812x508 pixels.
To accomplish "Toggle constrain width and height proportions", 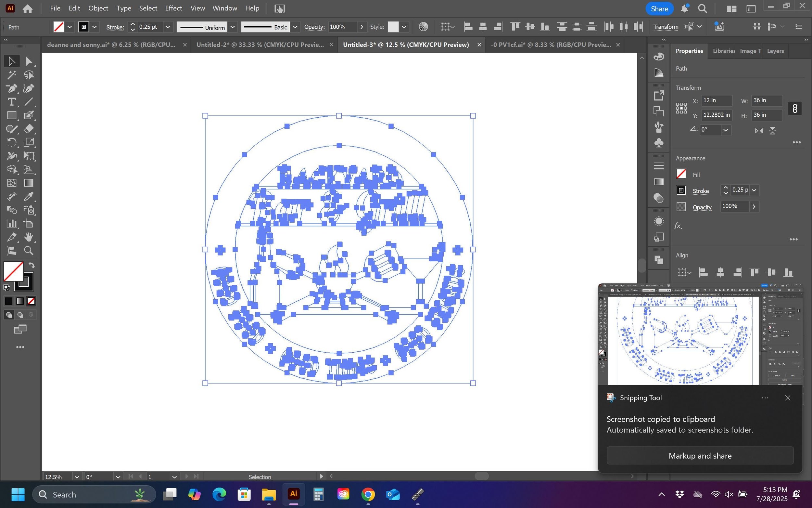I will pyautogui.click(x=794, y=108).
